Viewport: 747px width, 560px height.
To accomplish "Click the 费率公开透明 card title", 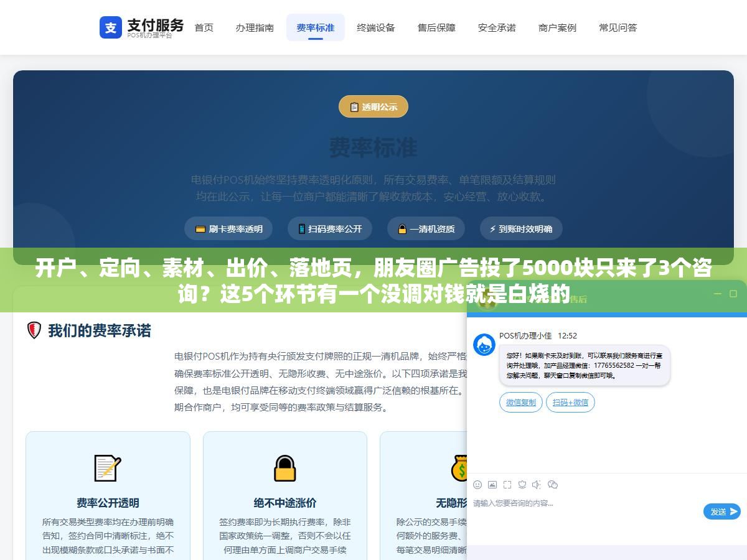I will [108, 502].
